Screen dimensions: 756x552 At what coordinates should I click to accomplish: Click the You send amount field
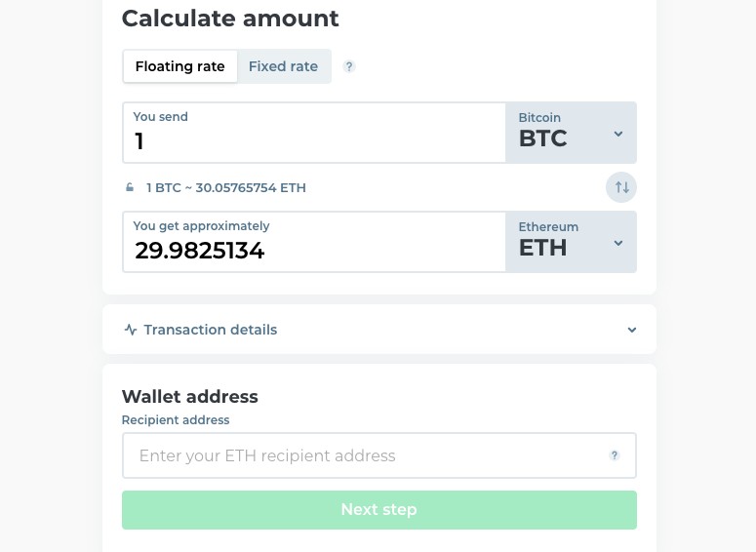(x=314, y=133)
